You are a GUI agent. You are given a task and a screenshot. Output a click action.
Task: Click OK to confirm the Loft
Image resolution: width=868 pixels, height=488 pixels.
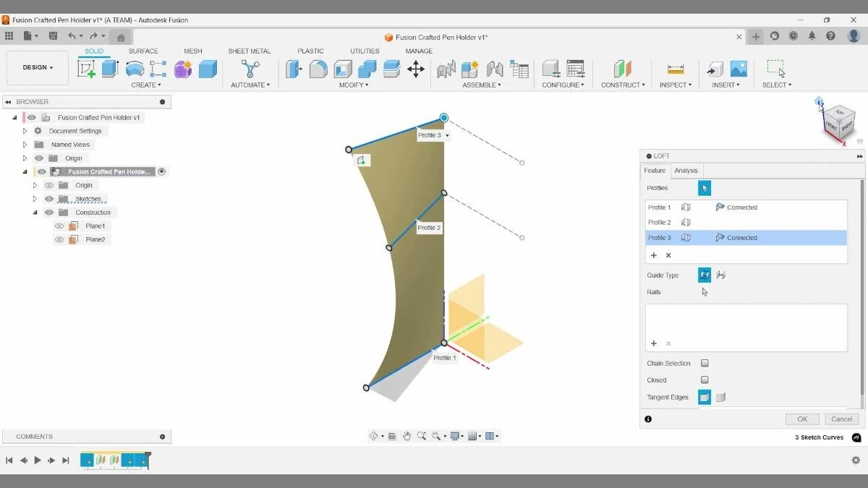coord(801,419)
